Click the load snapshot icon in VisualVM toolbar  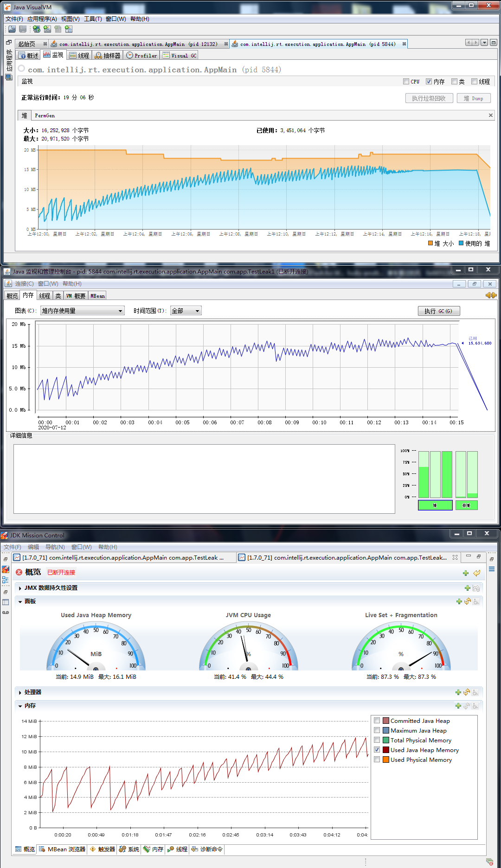click(x=69, y=29)
